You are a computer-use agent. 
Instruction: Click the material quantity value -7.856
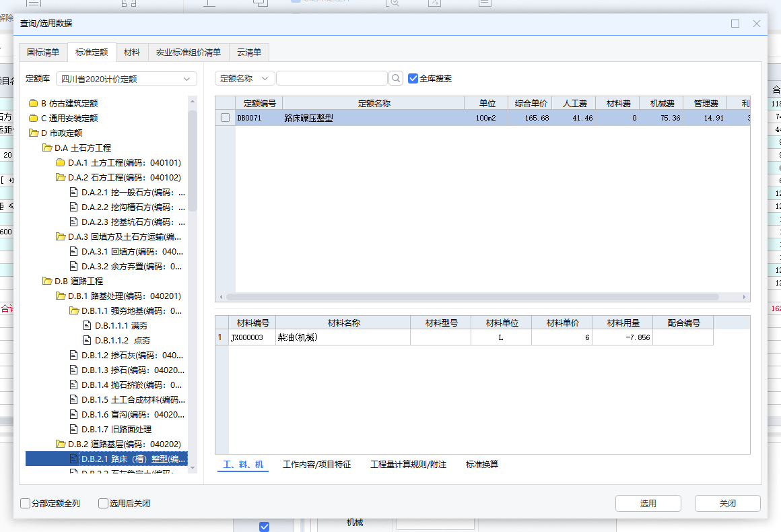623,338
